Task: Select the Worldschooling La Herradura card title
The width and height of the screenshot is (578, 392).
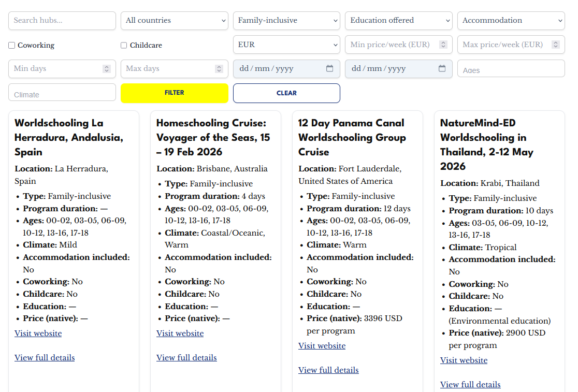Action: tap(68, 137)
